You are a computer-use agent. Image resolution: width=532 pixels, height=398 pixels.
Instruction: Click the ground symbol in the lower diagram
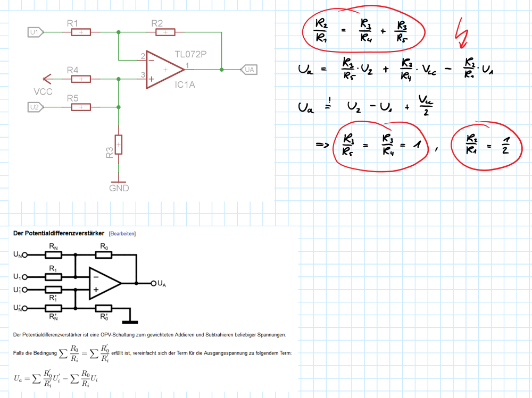coord(130,321)
